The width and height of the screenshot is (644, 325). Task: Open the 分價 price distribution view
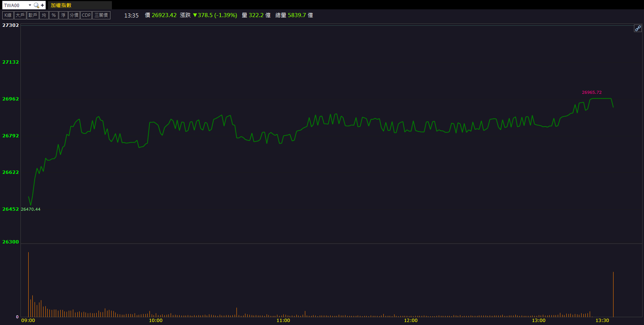[74, 15]
